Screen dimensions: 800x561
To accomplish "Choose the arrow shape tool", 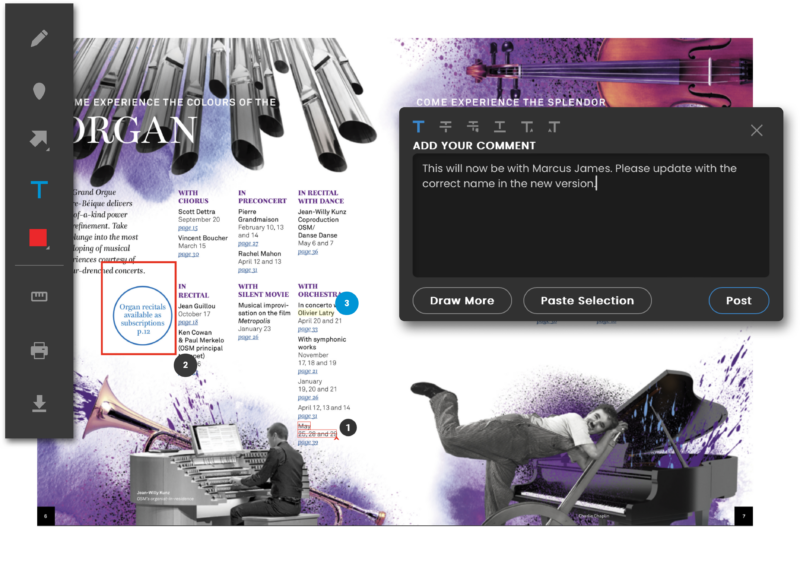I will (x=39, y=139).
